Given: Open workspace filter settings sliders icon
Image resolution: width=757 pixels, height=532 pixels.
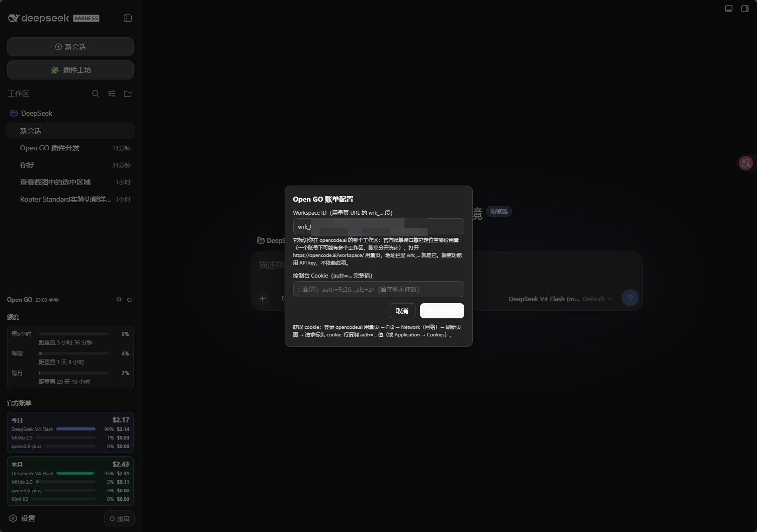Looking at the screenshot, I should pyautogui.click(x=112, y=94).
